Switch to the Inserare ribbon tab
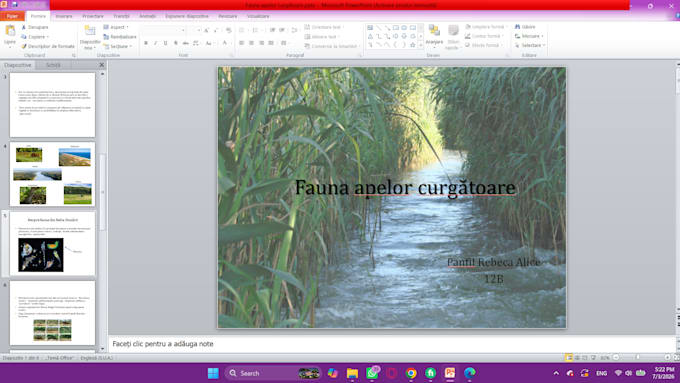 [64, 16]
